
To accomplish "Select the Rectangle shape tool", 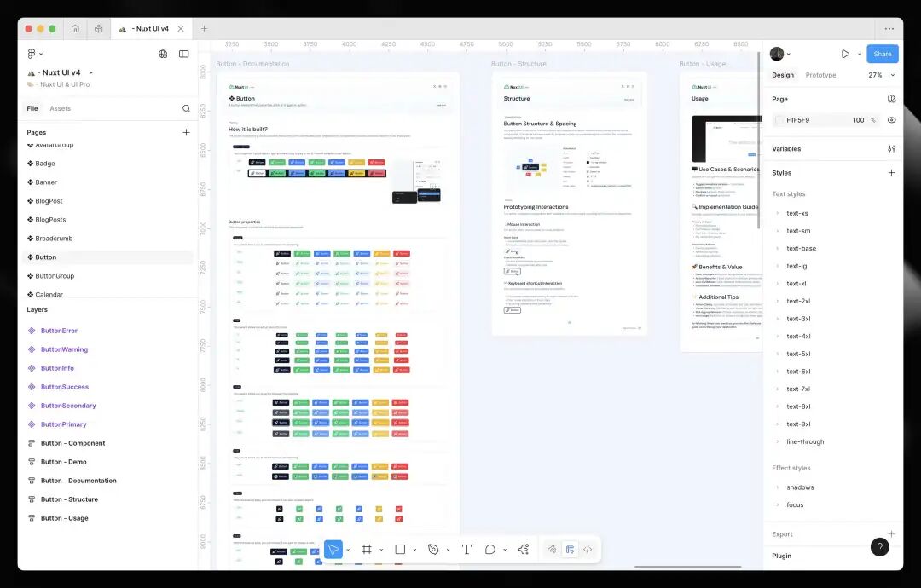I will (x=400, y=550).
